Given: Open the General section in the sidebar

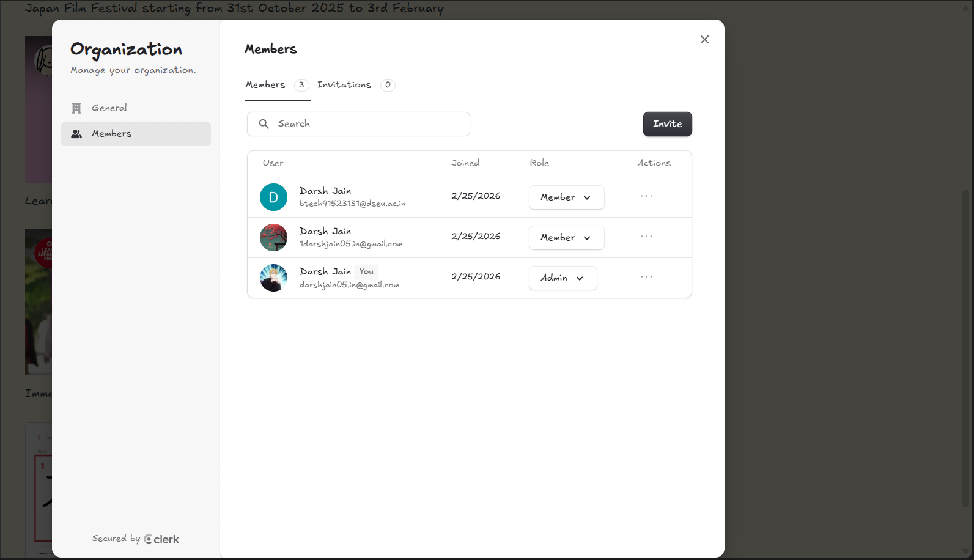Looking at the screenshot, I should (x=136, y=108).
